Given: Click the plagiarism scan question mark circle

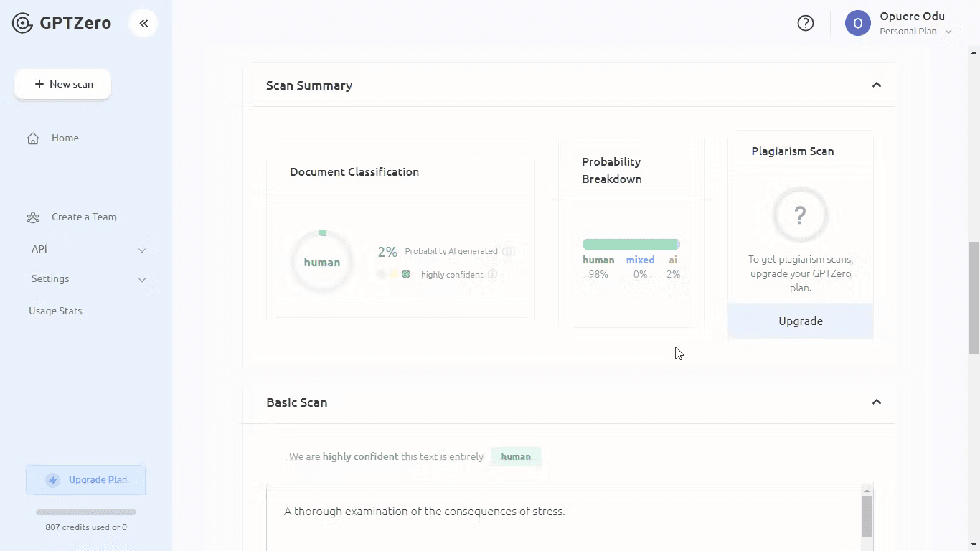Looking at the screenshot, I should tap(800, 215).
